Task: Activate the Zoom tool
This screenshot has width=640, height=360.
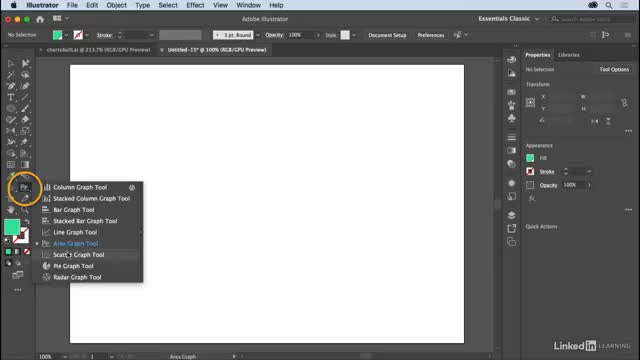Action: tap(25, 210)
